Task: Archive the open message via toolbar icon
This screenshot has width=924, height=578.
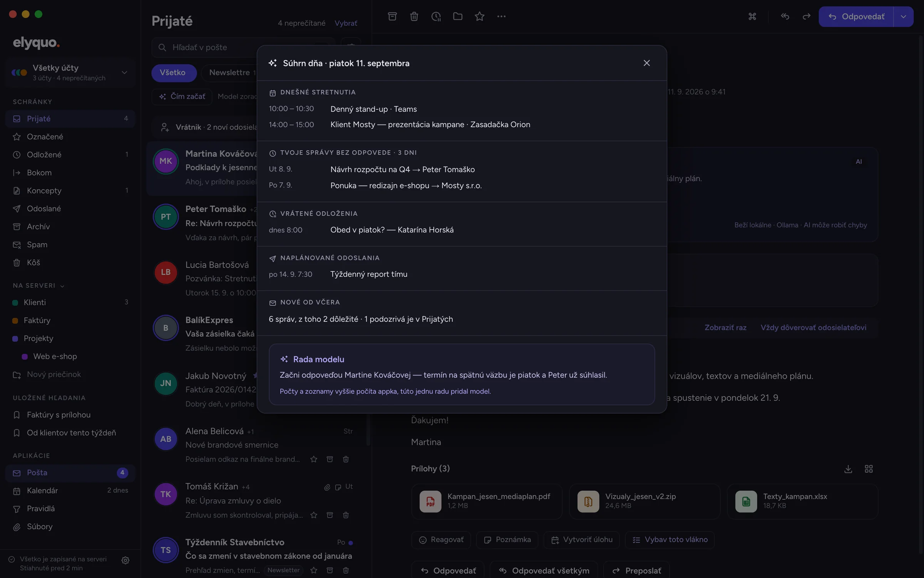Action: click(392, 17)
